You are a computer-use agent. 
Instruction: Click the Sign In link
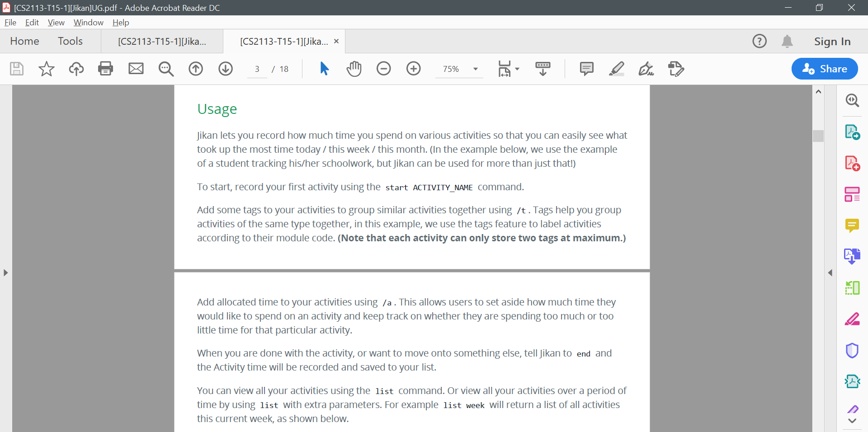coord(832,41)
